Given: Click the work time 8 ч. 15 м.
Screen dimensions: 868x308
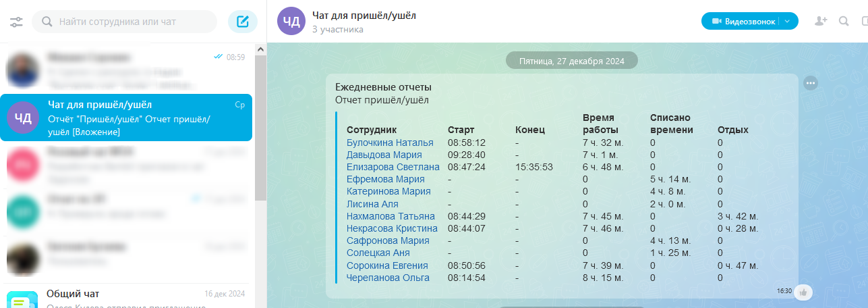Looking at the screenshot, I should [x=603, y=278].
